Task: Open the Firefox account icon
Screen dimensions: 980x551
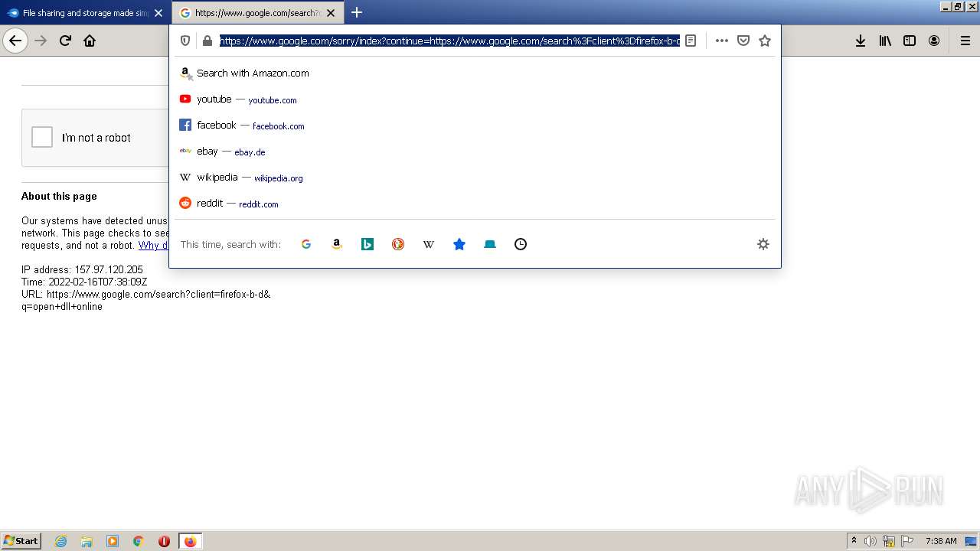Action: pos(934,41)
